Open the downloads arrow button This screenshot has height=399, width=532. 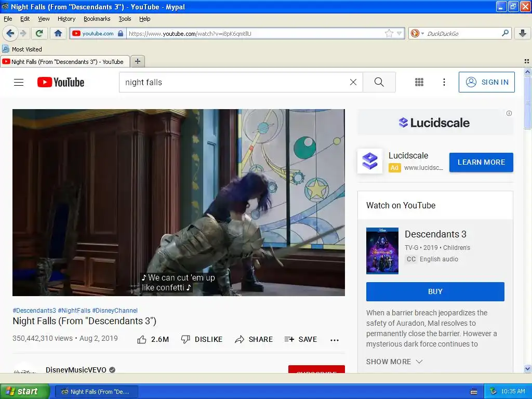pos(523,33)
